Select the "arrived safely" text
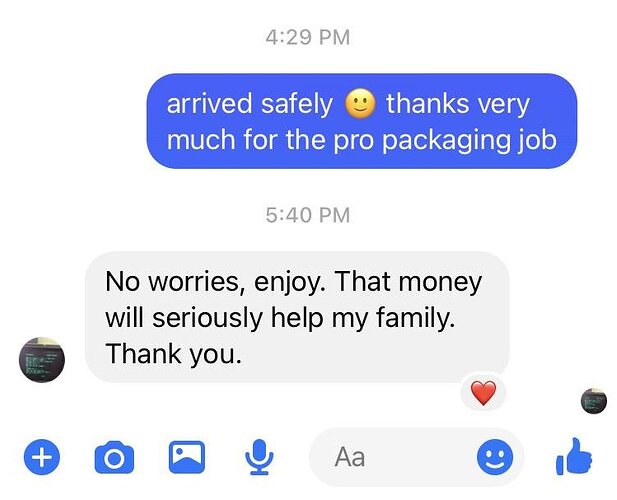This screenshot has height=500, width=617. point(250,104)
